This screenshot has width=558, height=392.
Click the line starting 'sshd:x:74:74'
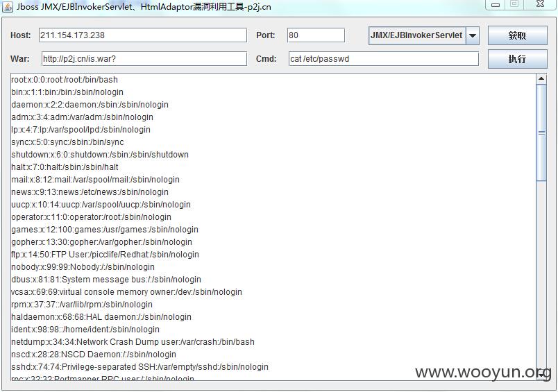tap(140, 367)
